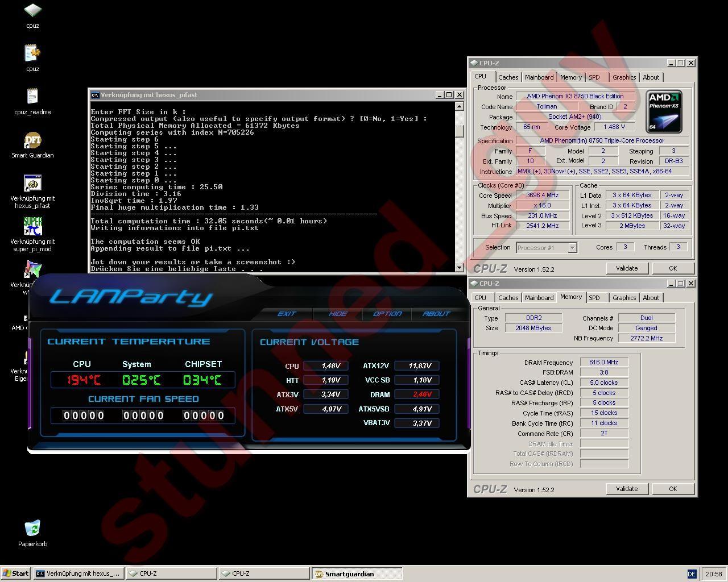
Task: Click console window title bar icon
Action: [x=95, y=95]
